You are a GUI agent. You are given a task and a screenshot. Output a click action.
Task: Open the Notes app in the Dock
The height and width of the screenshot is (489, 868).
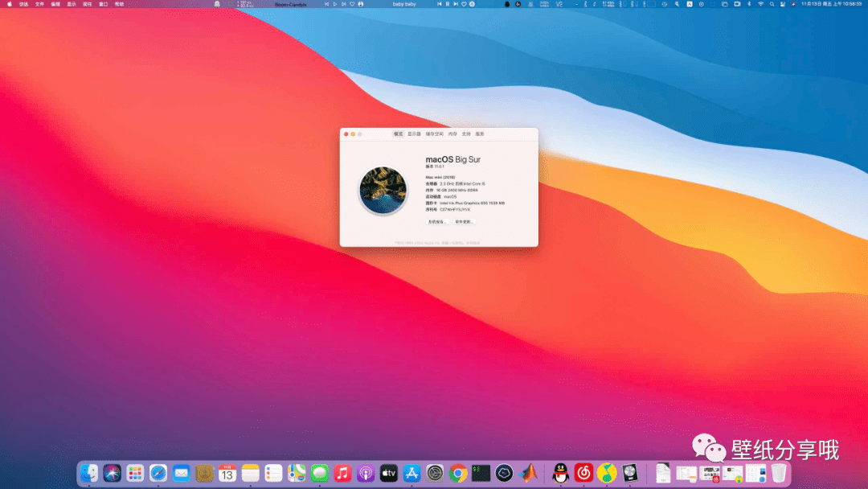251,473
